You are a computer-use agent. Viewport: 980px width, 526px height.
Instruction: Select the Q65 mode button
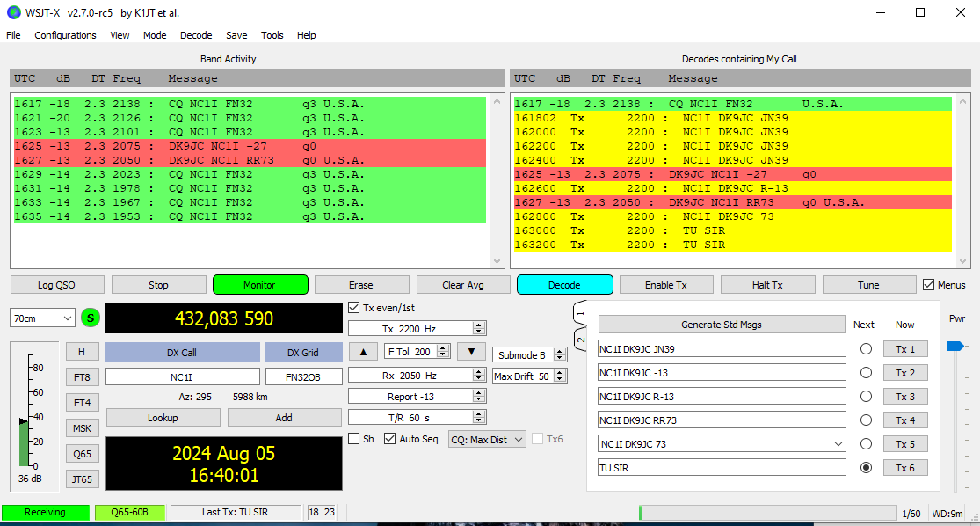tap(83, 454)
